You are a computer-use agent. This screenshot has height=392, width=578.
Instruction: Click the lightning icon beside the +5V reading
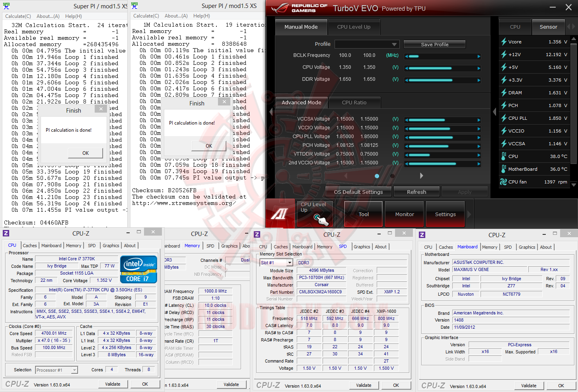pos(504,67)
